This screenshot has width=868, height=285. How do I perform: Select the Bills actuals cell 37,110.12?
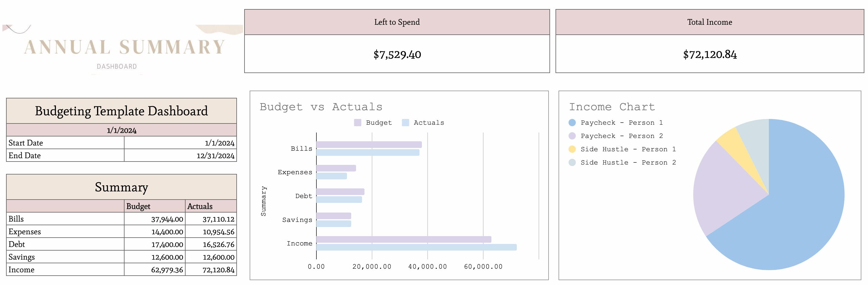click(211, 219)
